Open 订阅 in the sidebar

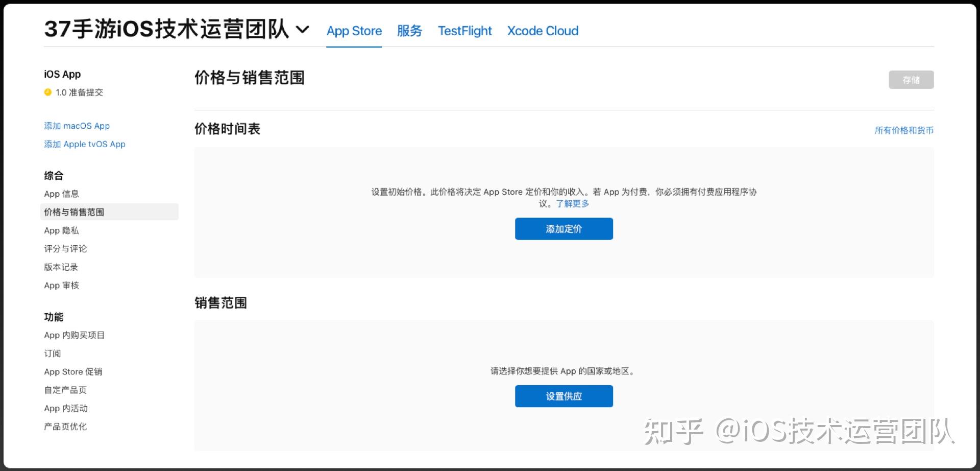pyautogui.click(x=53, y=354)
